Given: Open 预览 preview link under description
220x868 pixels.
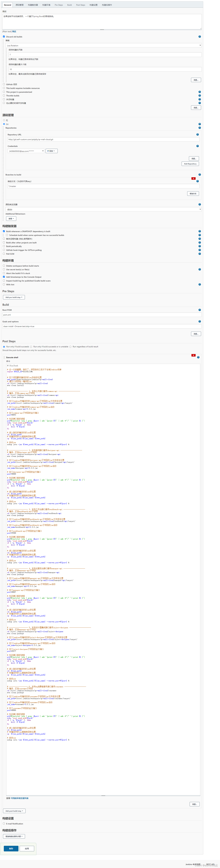Looking at the screenshot, I should point(14,31).
